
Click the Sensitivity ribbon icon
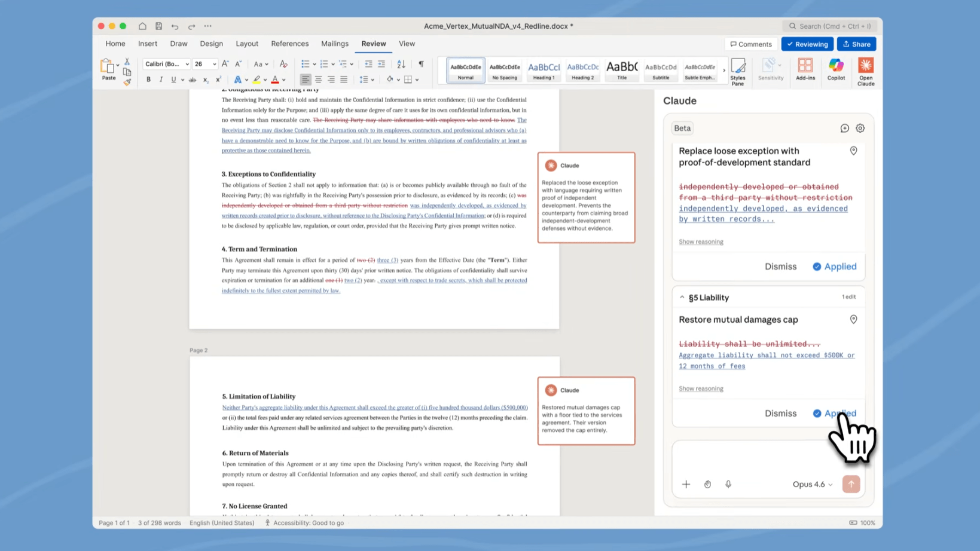(771, 70)
